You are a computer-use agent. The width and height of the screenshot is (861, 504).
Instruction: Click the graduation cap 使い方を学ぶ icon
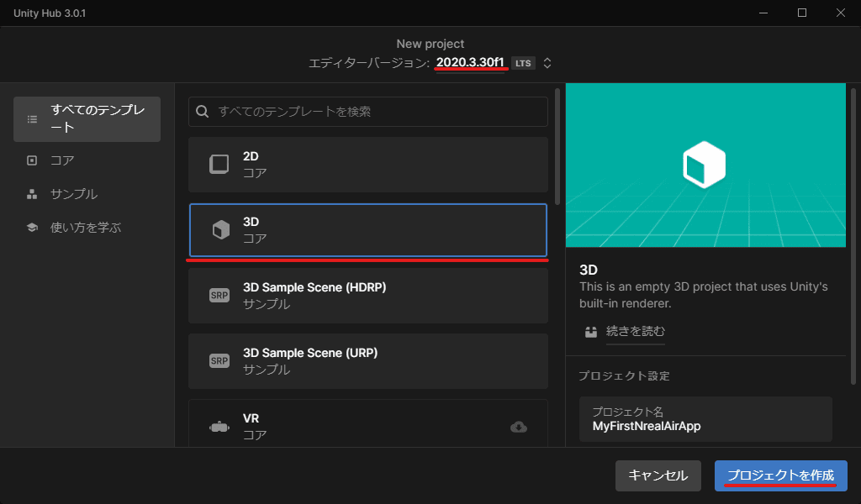click(x=32, y=227)
